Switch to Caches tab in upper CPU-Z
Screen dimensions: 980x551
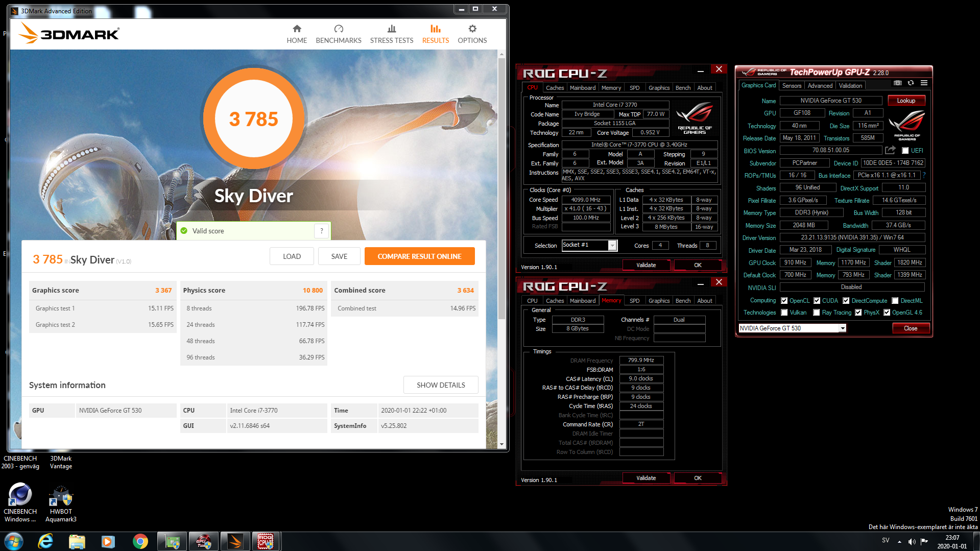555,88
